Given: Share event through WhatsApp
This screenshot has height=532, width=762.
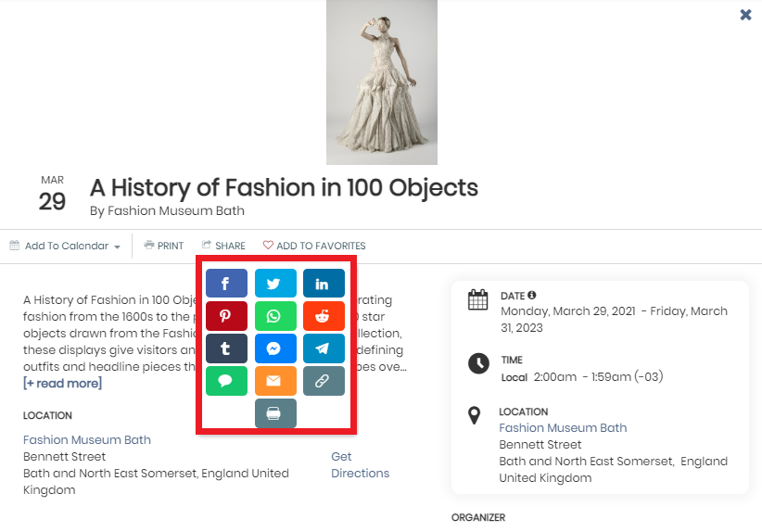Looking at the screenshot, I should point(275,316).
